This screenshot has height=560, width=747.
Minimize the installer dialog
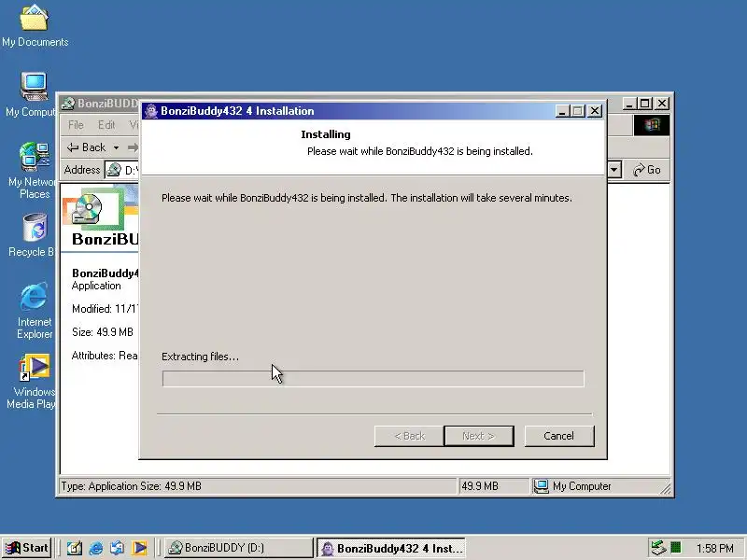click(x=562, y=111)
